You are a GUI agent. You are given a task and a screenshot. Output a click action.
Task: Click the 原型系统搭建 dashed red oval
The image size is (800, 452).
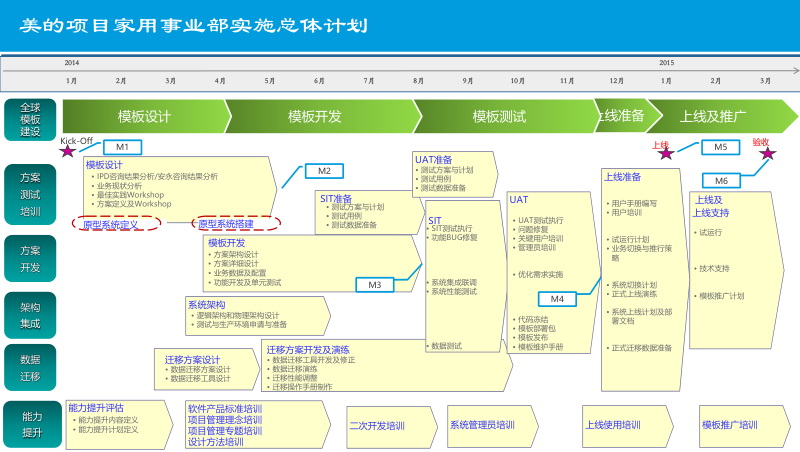click(x=236, y=223)
